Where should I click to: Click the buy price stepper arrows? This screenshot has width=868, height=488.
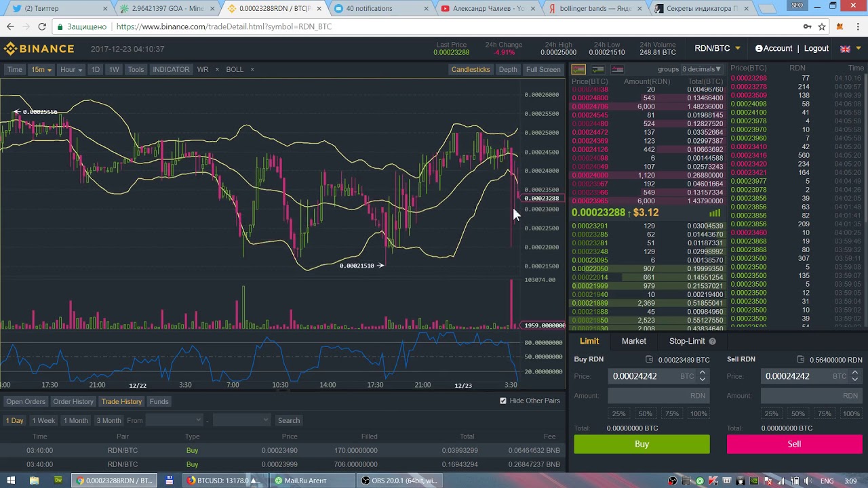click(x=703, y=375)
